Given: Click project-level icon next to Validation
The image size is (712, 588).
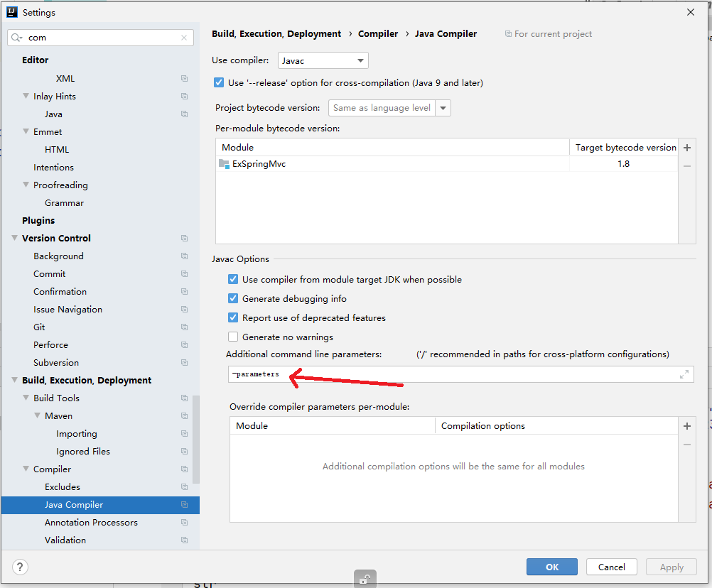Looking at the screenshot, I should point(184,540).
